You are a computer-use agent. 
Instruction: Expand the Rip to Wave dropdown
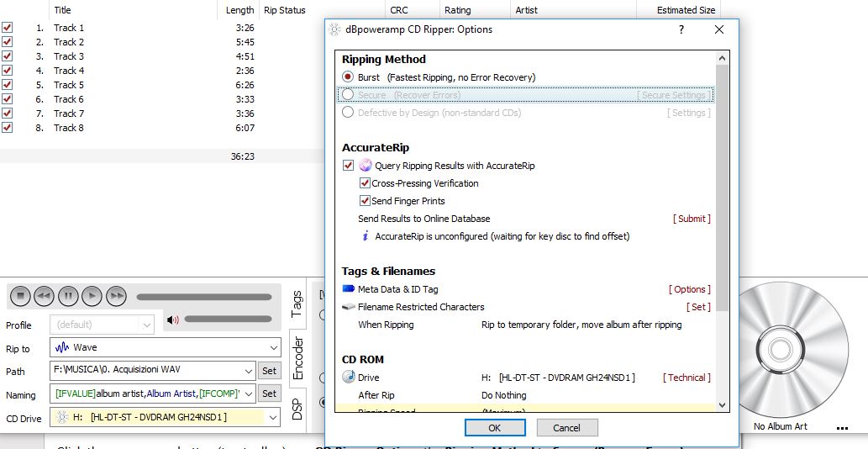click(273, 347)
